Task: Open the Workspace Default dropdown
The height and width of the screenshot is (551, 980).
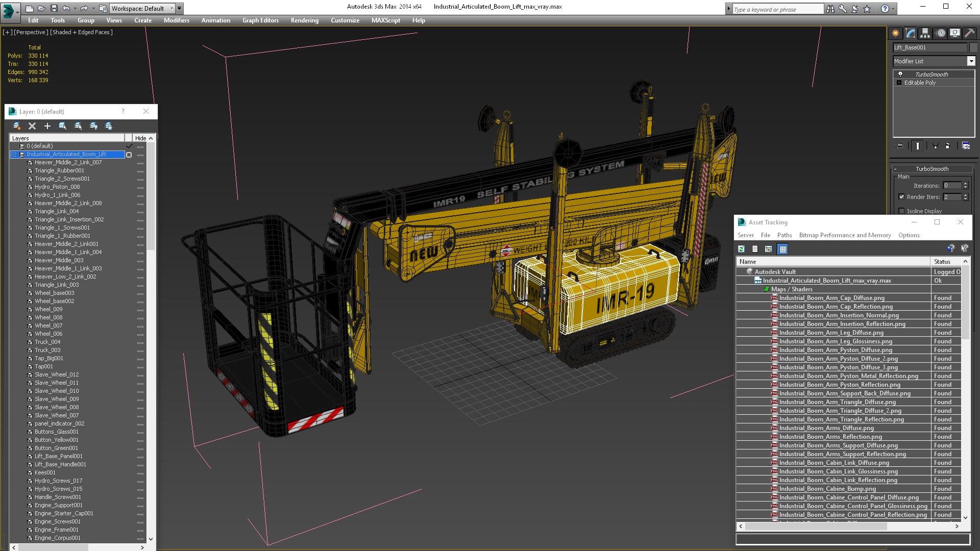Action: tap(142, 9)
